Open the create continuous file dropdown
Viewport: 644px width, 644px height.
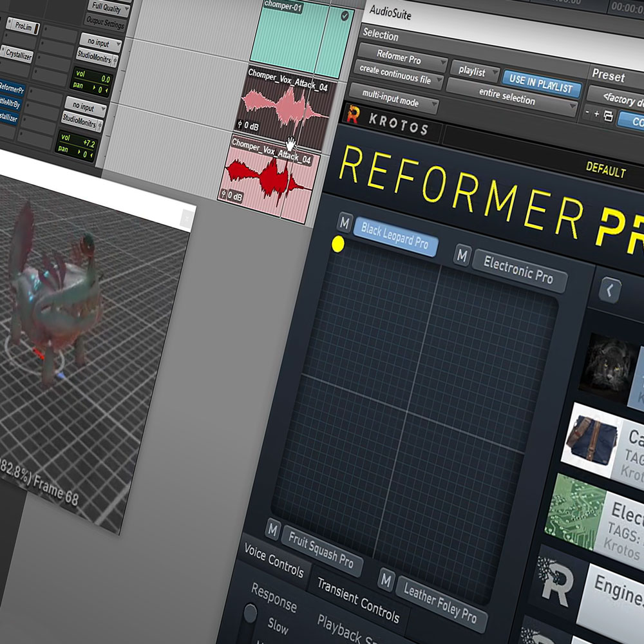[399, 75]
